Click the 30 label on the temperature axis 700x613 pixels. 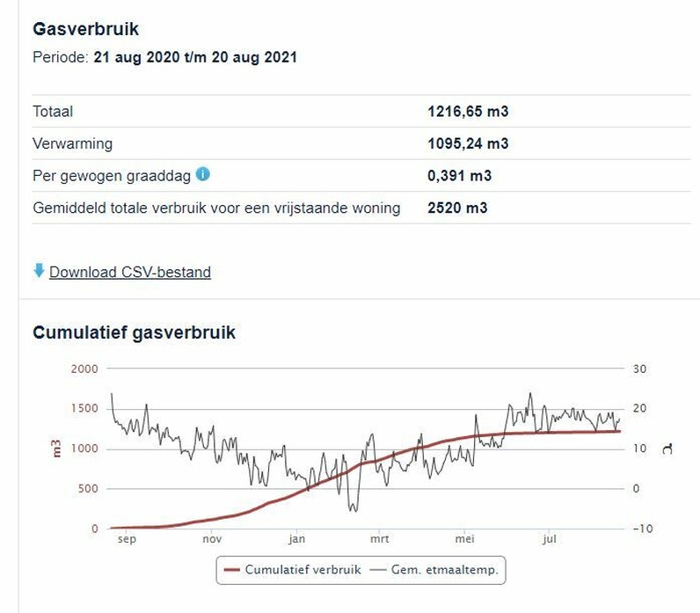(639, 369)
